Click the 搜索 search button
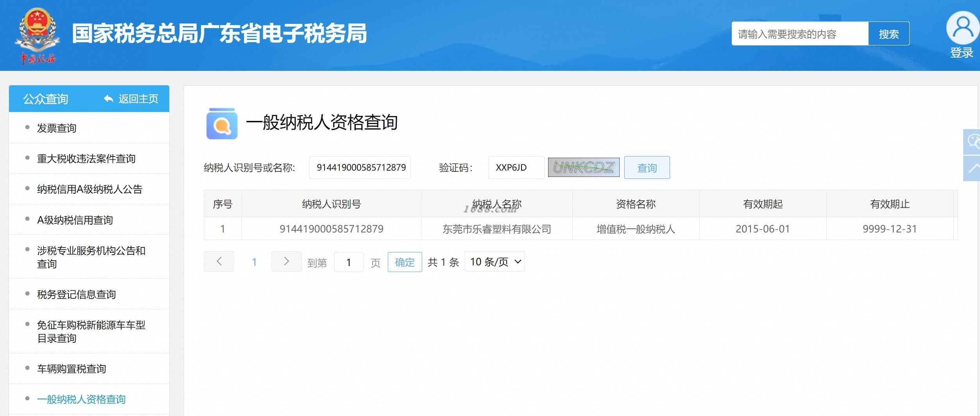This screenshot has width=980, height=416. (x=889, y=34)
